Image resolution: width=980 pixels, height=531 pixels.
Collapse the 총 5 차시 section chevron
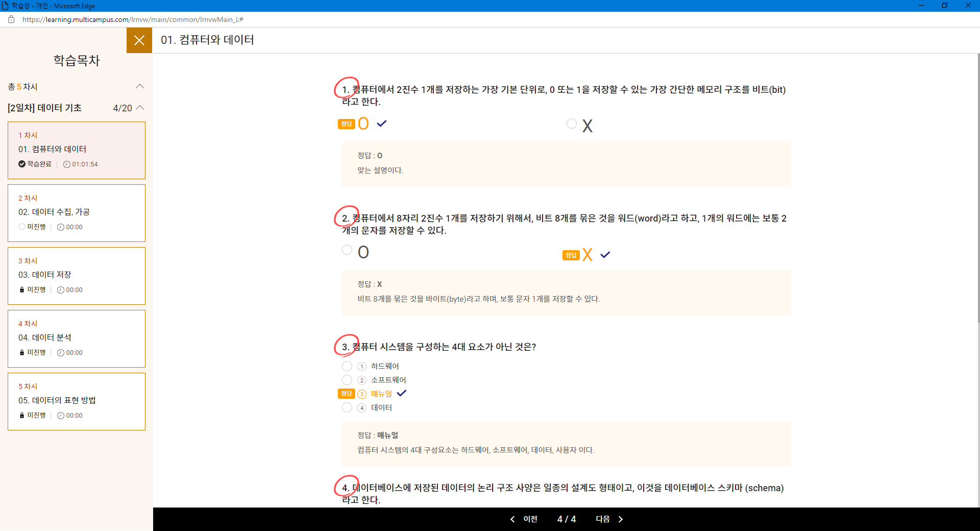140,86
